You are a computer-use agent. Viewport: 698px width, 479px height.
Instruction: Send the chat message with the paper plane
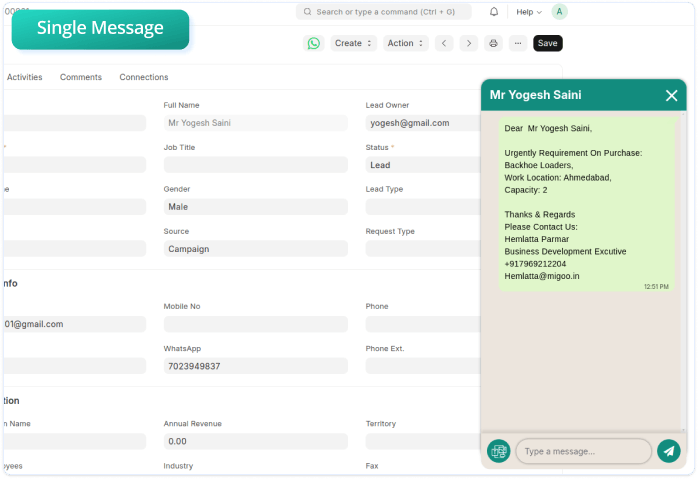pos(668,451)
